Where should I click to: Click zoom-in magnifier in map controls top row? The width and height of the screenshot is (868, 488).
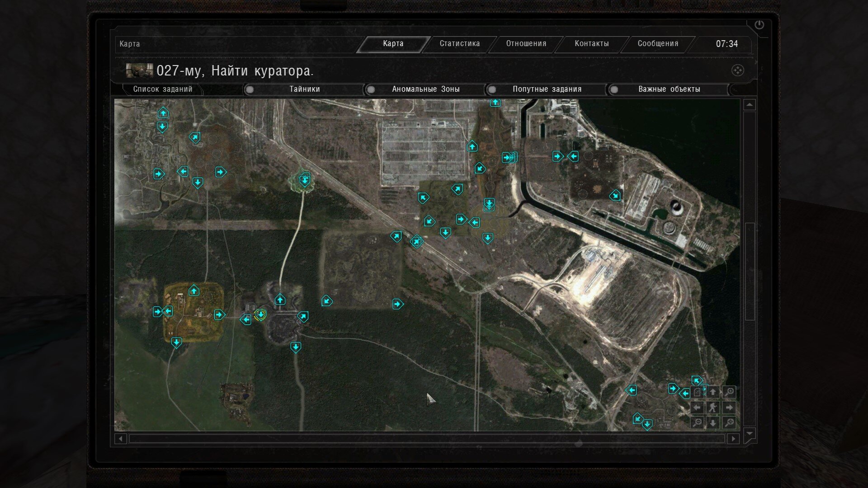click(x=729, y=392)
